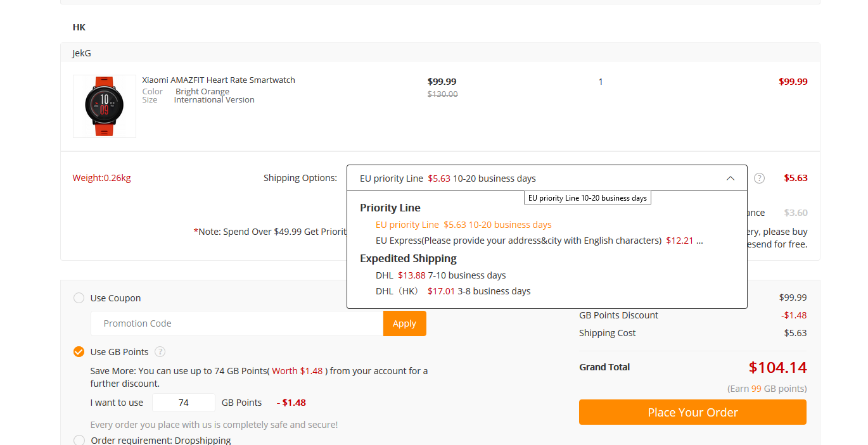Toggle the Use GB Points option
The width and height of the screenshot is (868, 445).
(x=79, y=352)
